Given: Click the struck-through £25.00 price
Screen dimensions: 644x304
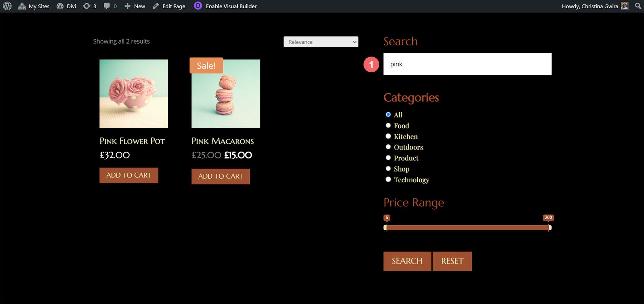Looking at the screenshot, I should [x=206, y=155].
